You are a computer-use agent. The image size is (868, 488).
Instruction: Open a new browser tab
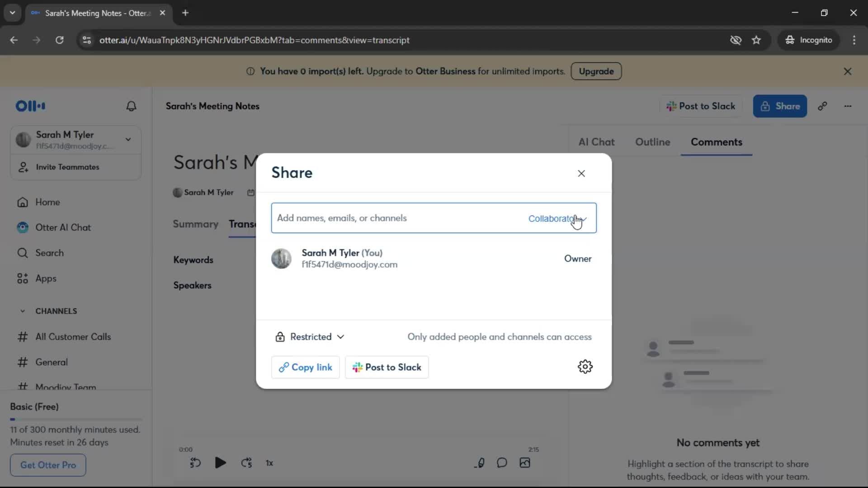point(185,13)
